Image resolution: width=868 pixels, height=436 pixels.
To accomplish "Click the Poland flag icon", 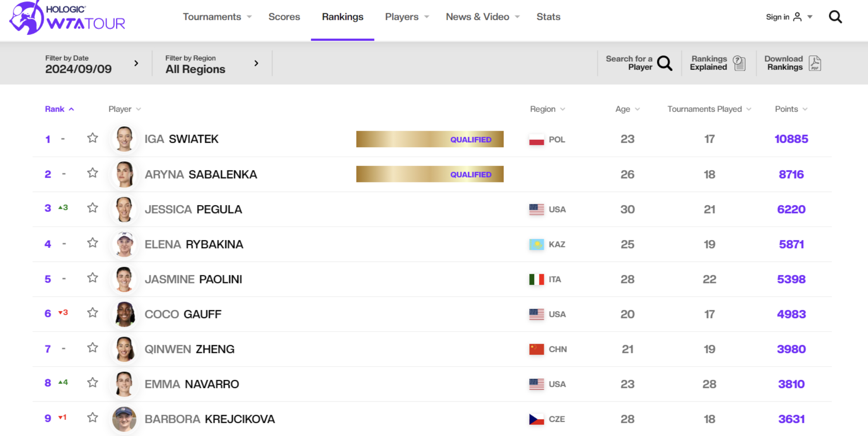I will coord(536,140).
